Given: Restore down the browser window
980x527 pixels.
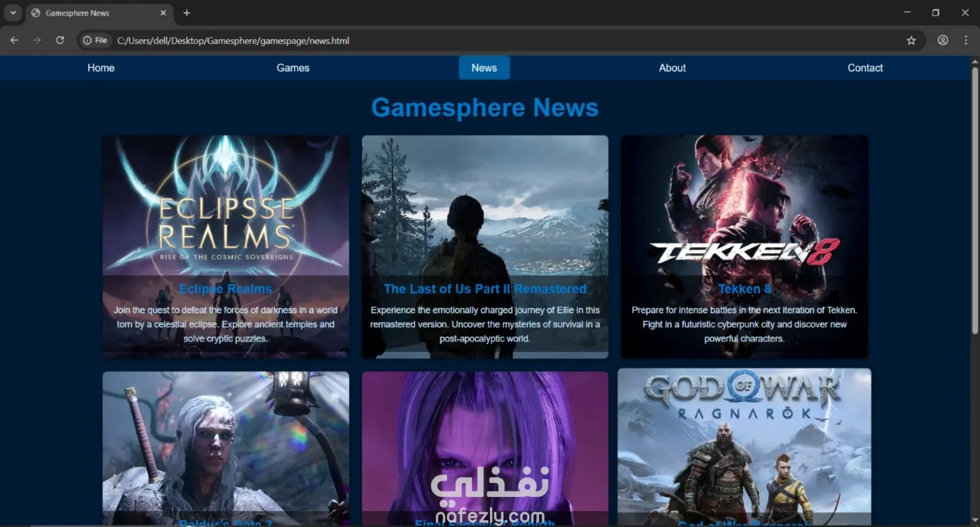Looking at the screenshot, I should point(935,12).
